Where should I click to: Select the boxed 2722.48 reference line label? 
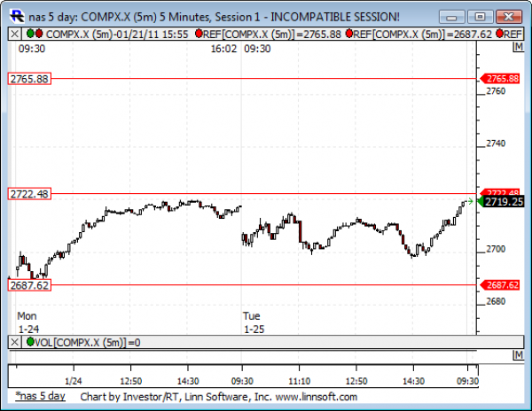pyautogui.click(x=29, y=194)
